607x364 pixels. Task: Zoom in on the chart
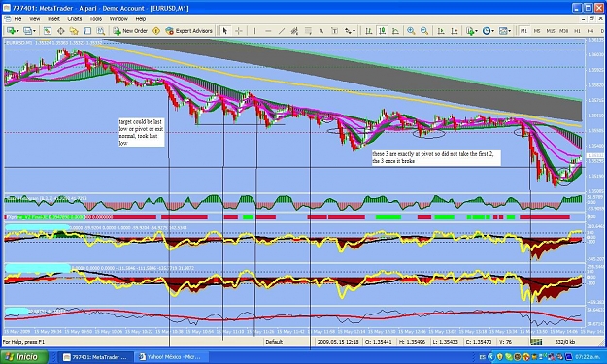(411, 31)
